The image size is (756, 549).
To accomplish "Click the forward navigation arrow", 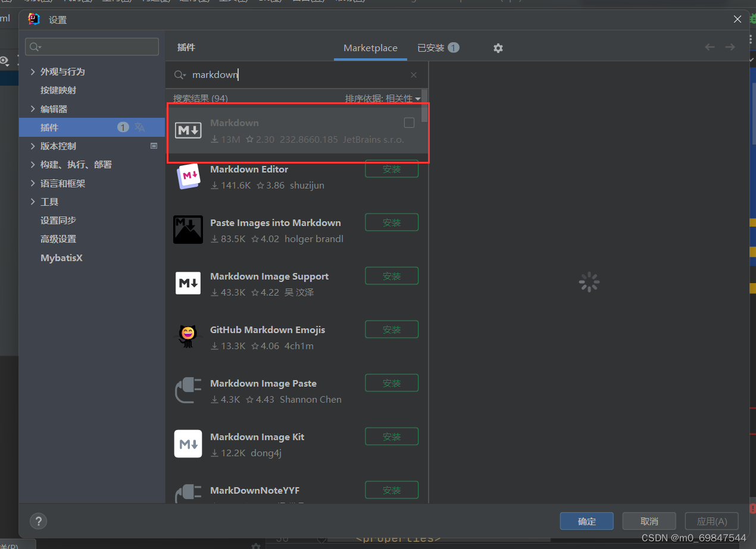I will pos(730,46).
